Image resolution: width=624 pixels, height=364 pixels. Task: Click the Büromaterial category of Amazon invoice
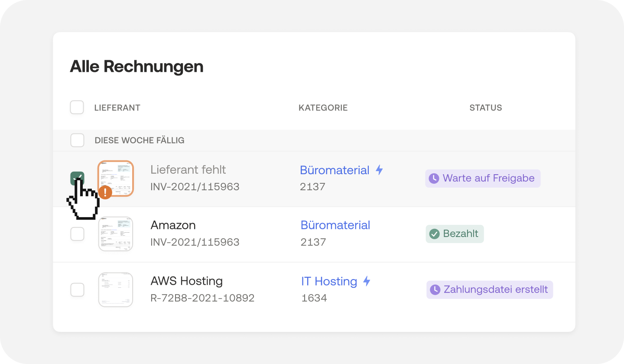pos(335,225)
